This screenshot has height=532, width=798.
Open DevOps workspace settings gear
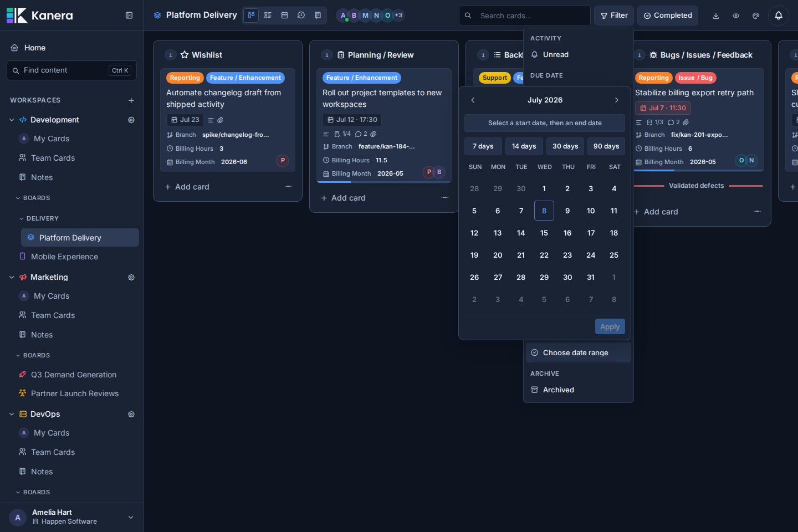pyautogui.click(x=131, y=414)
